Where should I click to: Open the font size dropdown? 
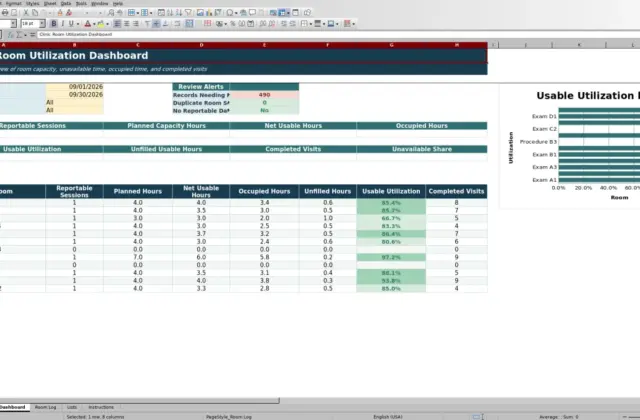(x=42, y=24)
